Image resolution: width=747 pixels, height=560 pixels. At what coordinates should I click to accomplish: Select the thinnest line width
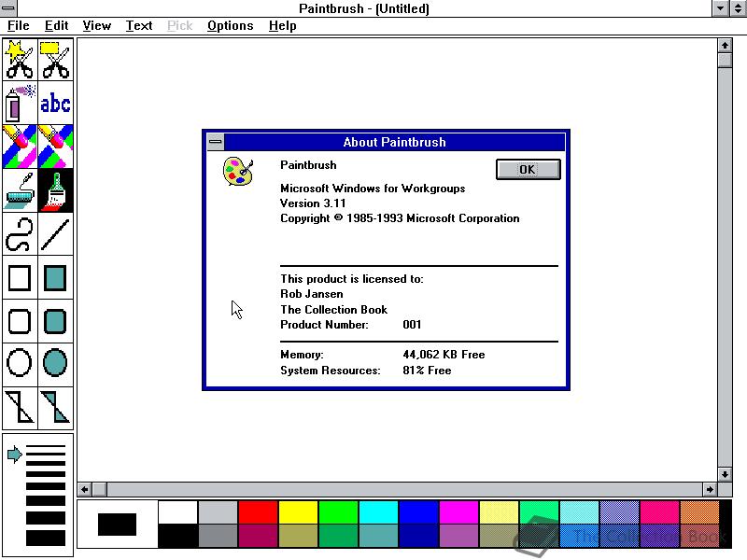(x=45, y=447)
